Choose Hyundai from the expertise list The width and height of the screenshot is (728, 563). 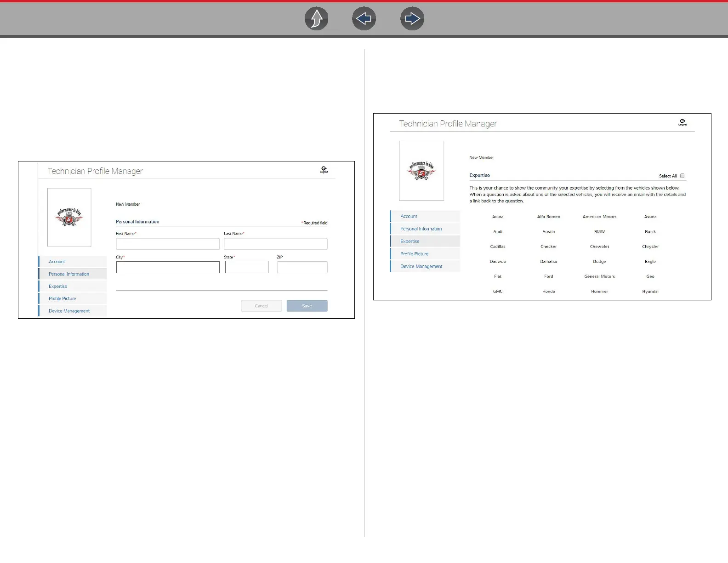pos(650,292)
